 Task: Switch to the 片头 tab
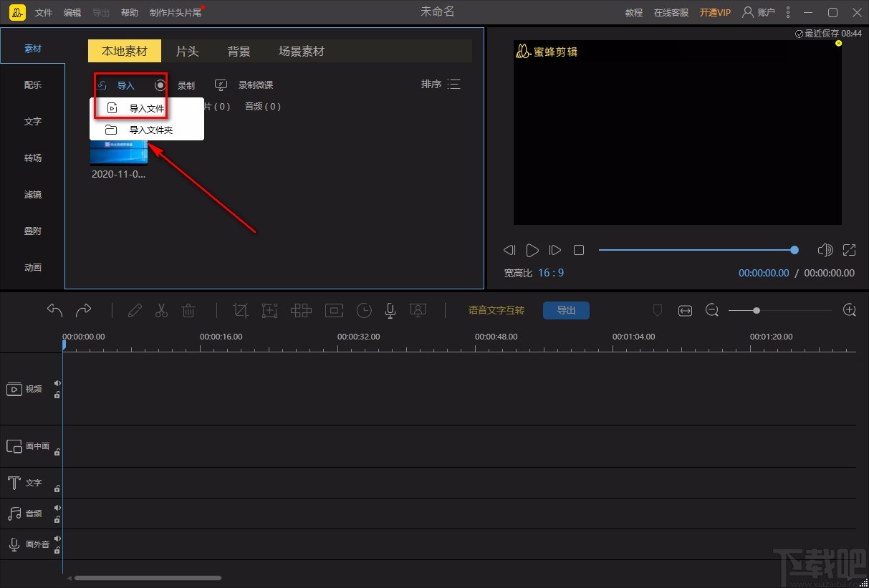click(187, 52)
